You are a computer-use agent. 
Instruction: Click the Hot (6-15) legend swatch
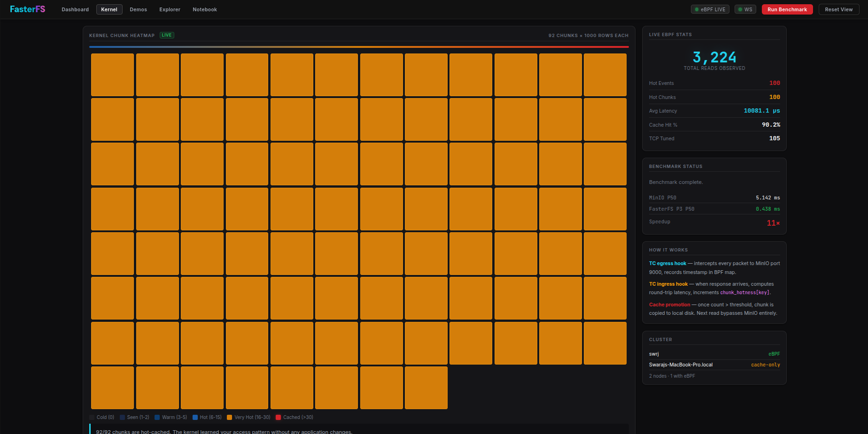click(x=195, y=417)
